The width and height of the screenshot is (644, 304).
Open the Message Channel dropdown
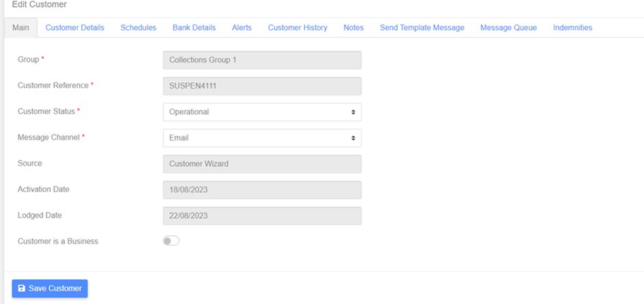point(262,137)
